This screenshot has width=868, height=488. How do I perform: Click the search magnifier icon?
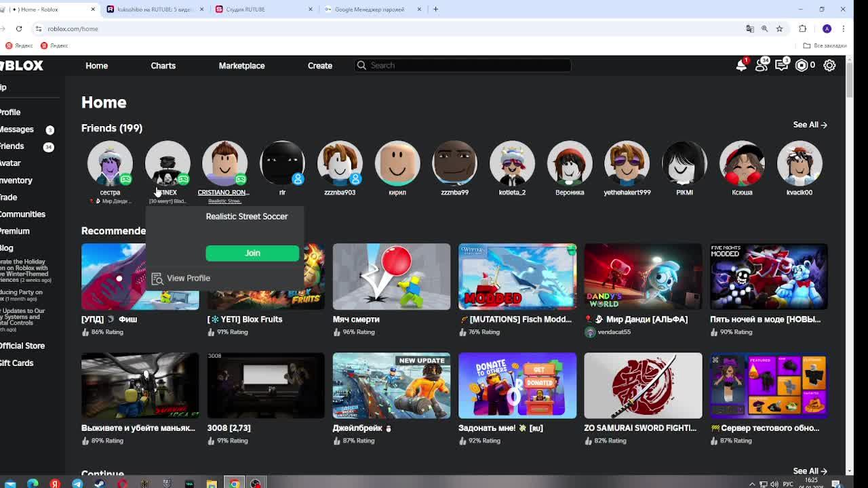pyautogui.click(x=361, y=65)
